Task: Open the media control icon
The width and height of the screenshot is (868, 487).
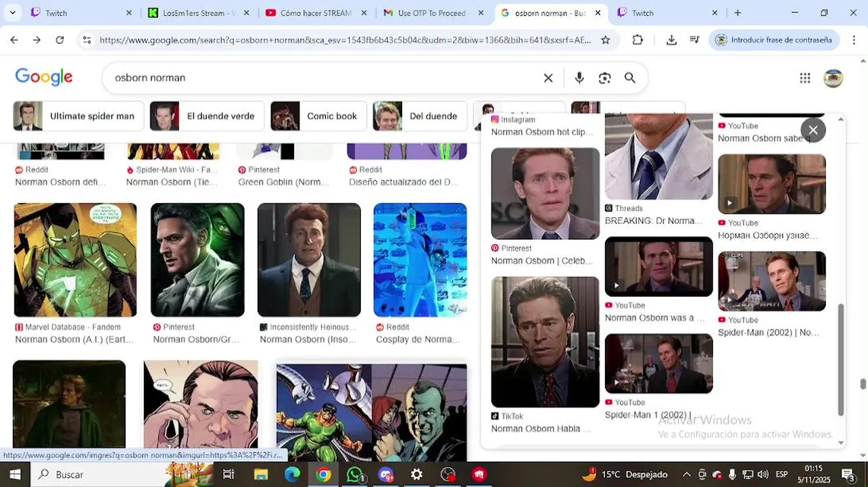Action: pos(694,40)
